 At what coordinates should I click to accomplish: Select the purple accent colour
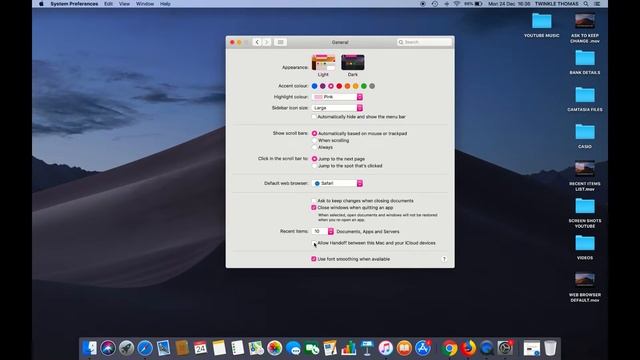coord(322,86)
